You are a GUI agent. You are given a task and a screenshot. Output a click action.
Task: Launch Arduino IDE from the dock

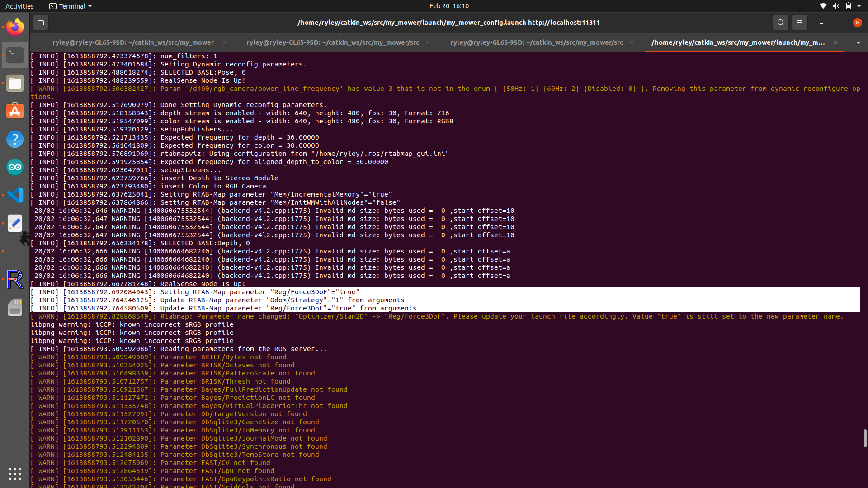[x=15, y=167]
